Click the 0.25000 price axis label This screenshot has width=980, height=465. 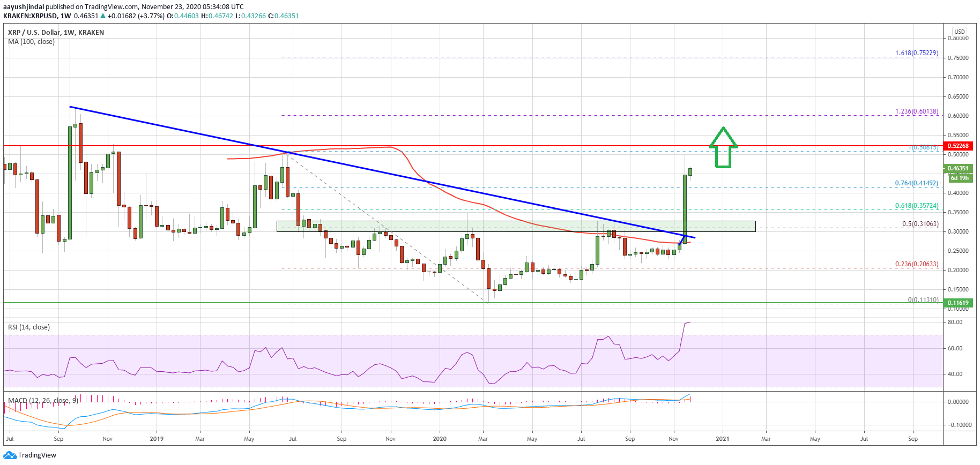coord(958,251)
